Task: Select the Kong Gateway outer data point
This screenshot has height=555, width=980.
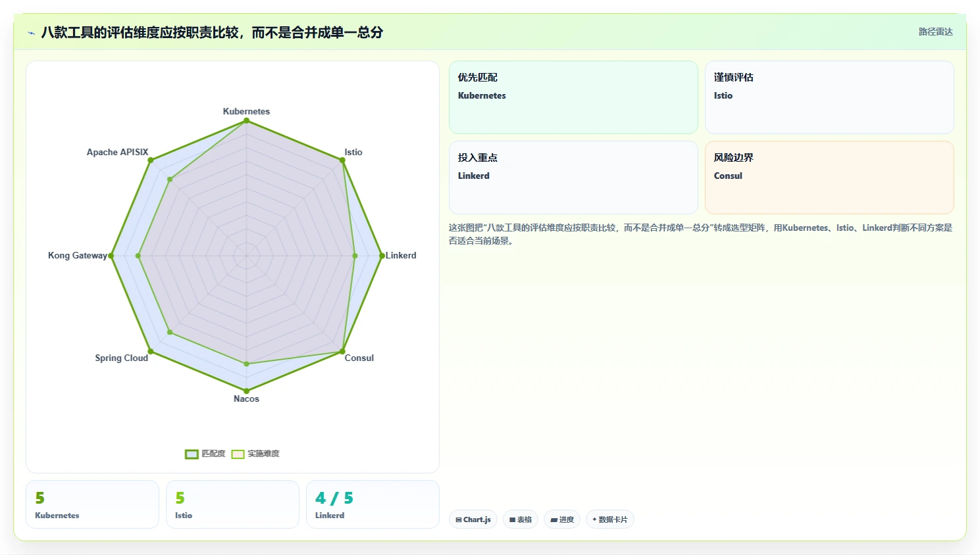Action: click(111, 256)
